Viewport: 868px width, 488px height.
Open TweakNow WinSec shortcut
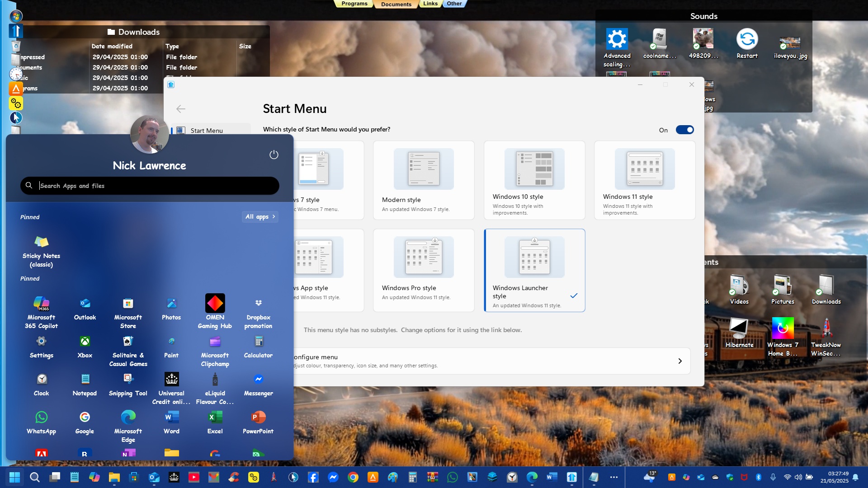[x=826, y=337]
